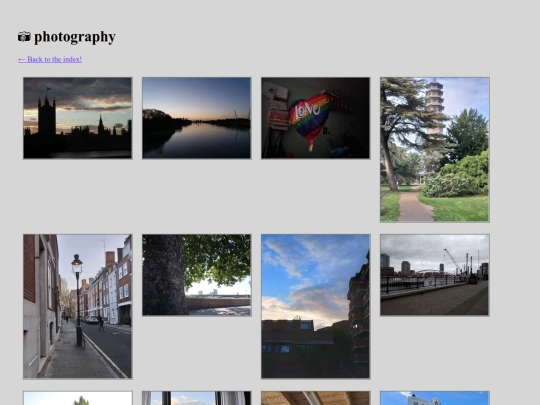Image resolution: width=540 pixels, height=405 pixels.
Task: Open the pagoda tower garden path photo
Action: click(x=435, y=149)
